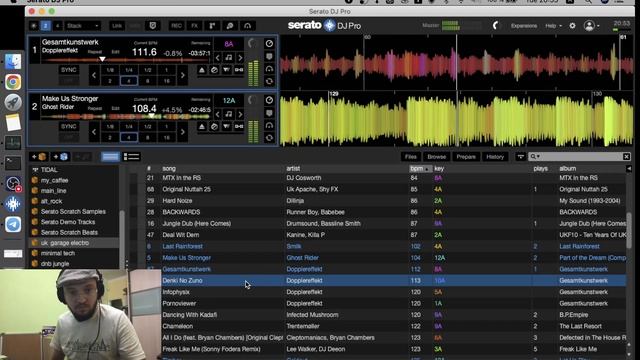The width and height of the screenshot is (640, 360).
Task: Open the library column filter dropdown arrow
Action: (x=520, y=157)
